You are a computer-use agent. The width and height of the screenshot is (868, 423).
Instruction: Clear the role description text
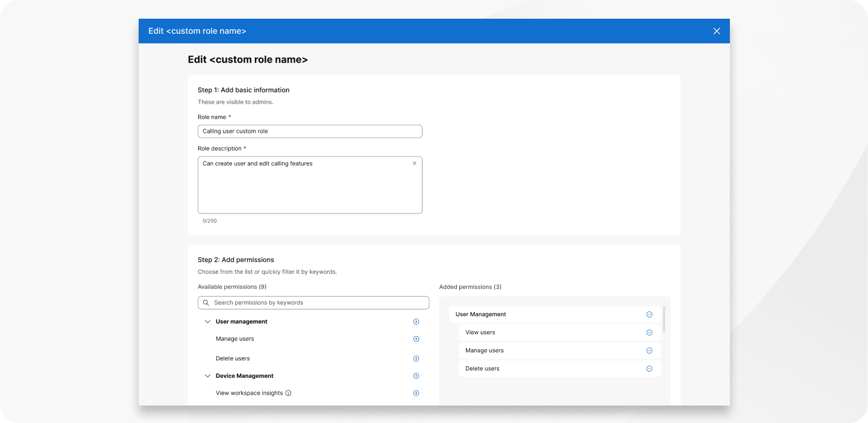click(414, 164)
